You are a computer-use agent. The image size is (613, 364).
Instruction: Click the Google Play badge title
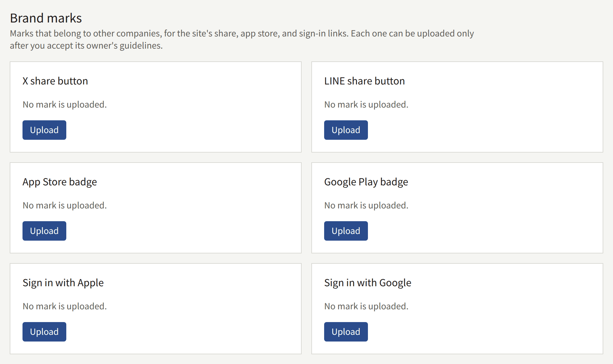pos(366,182)
